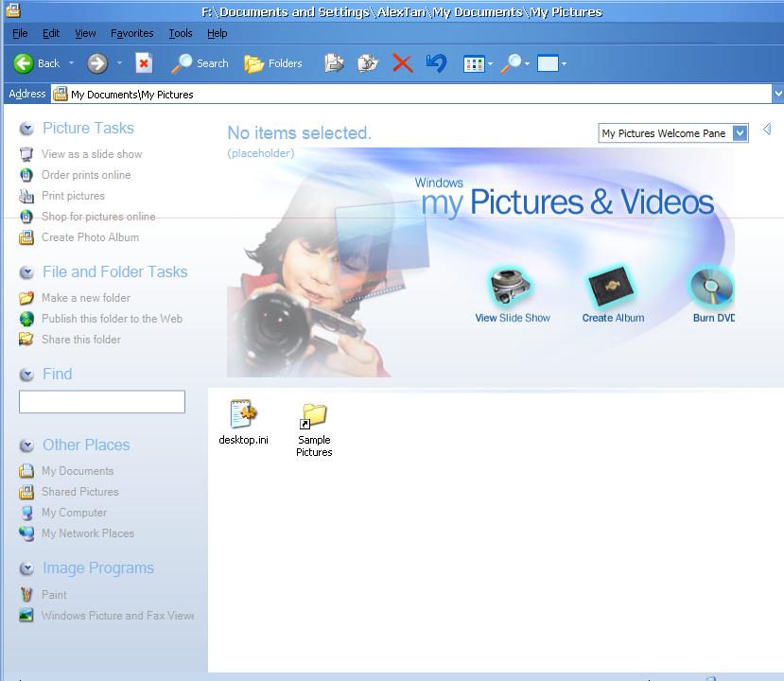The height and width of the screenshot is (681, 784).
Task: Collapse the Picture Tasks section
Action: [x=26, y=129]
